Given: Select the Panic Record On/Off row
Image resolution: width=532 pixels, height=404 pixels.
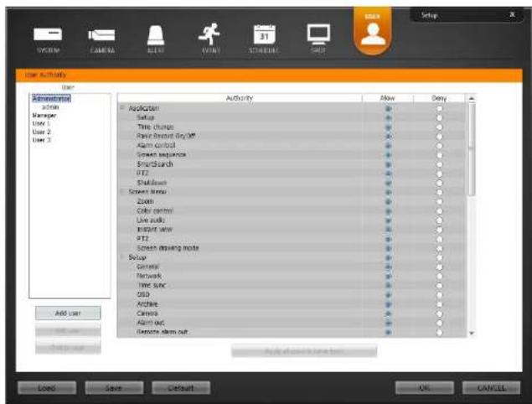Looking at the screenshot, I should 292,137.
